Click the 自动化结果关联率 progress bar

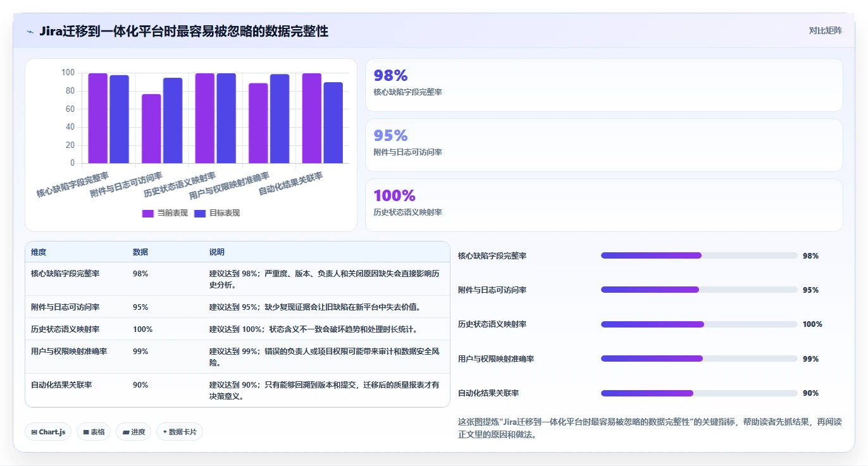click(699, 393)
